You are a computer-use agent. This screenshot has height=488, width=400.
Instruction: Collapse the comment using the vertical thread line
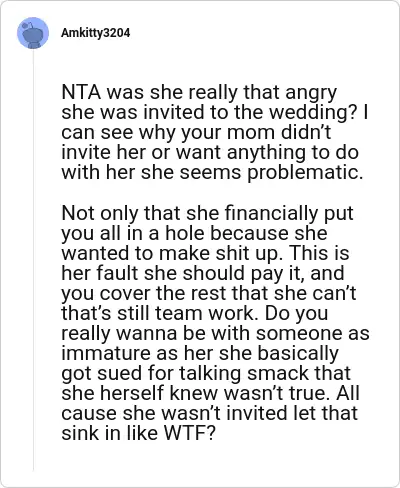click(33, 260)
